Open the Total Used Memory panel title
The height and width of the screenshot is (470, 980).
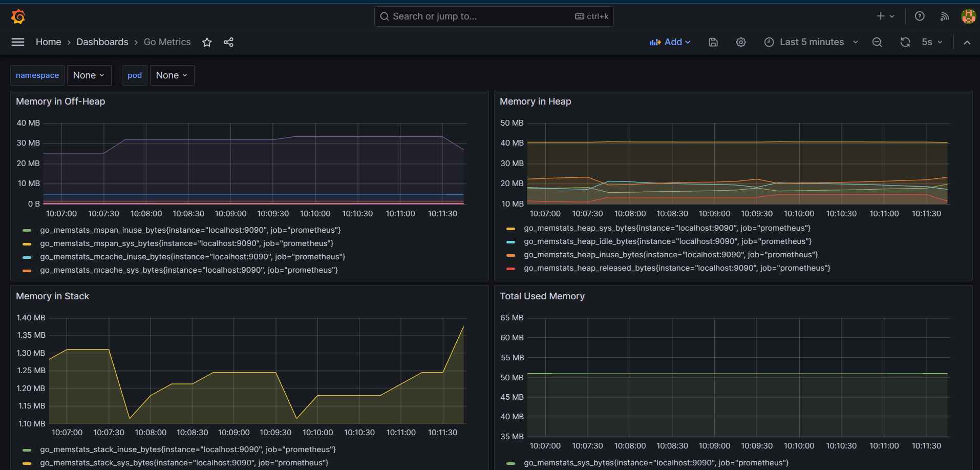pos(542,296)
